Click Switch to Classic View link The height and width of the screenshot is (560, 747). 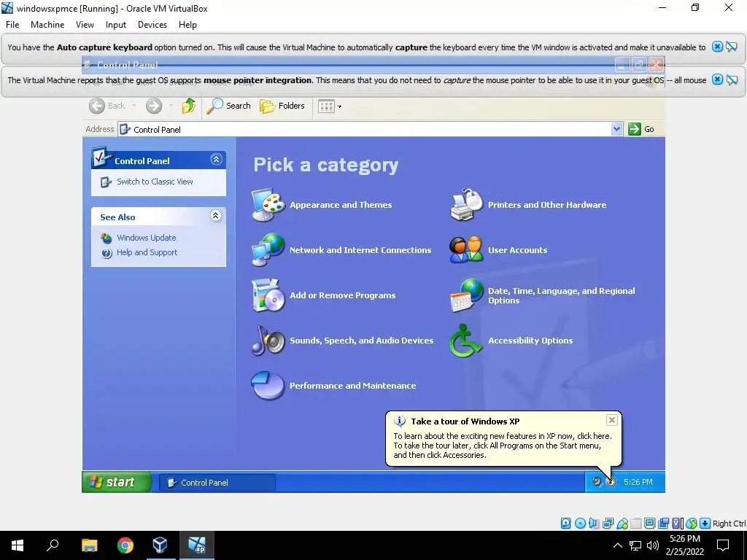(155, 182)
